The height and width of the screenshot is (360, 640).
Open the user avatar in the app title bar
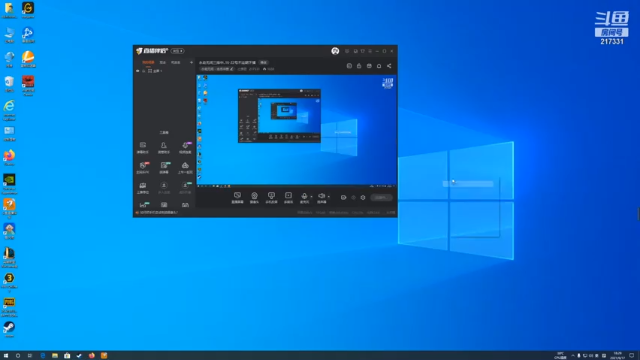[335, 51]
